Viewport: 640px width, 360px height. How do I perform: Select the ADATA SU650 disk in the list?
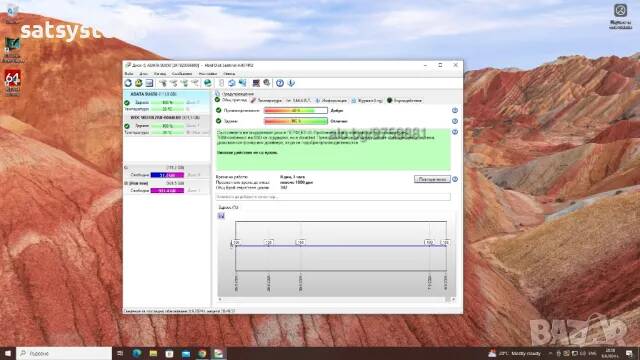pos(167,101)
